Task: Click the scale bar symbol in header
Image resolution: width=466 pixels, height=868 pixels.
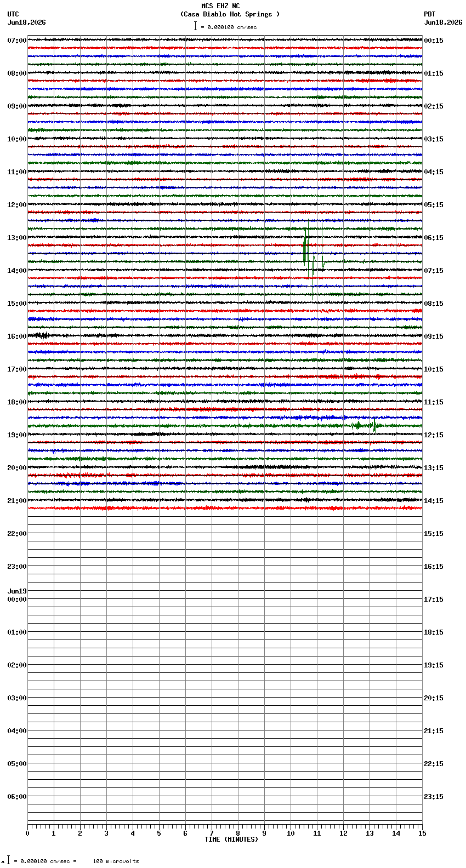Action: 195,26
